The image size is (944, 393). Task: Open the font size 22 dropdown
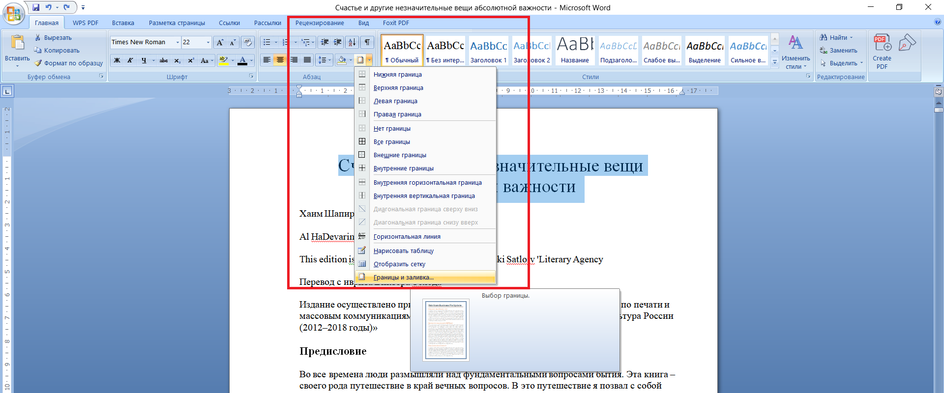tap(208, 43)
